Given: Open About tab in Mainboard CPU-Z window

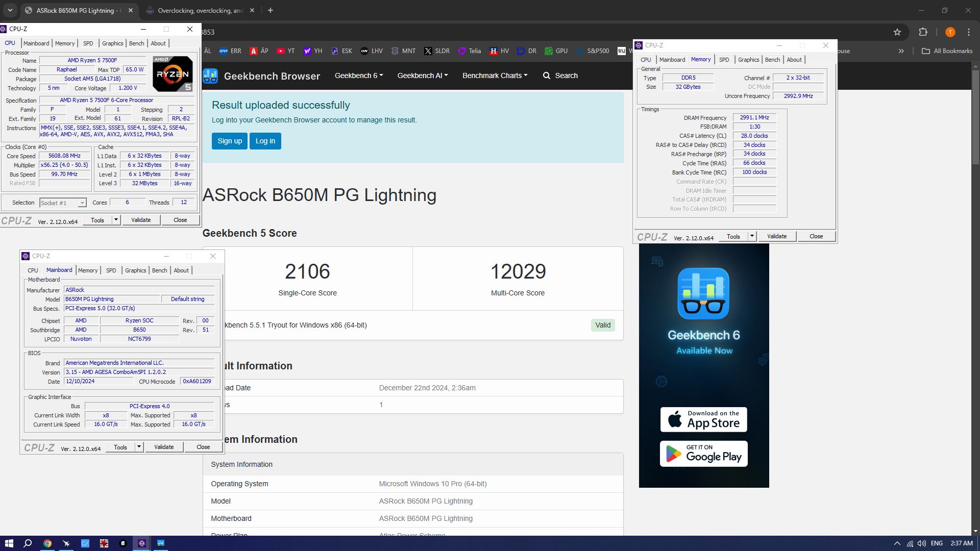Looking at the screenshot, I should point(181,270).
